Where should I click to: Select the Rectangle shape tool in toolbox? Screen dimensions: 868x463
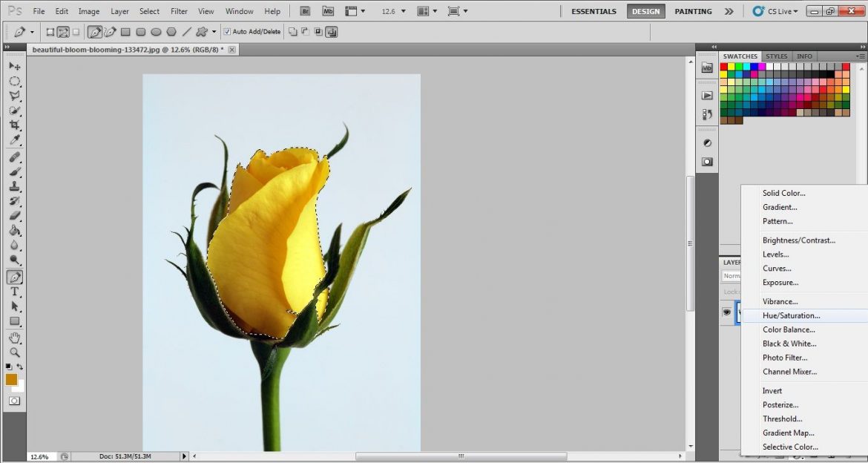point(14,321)
